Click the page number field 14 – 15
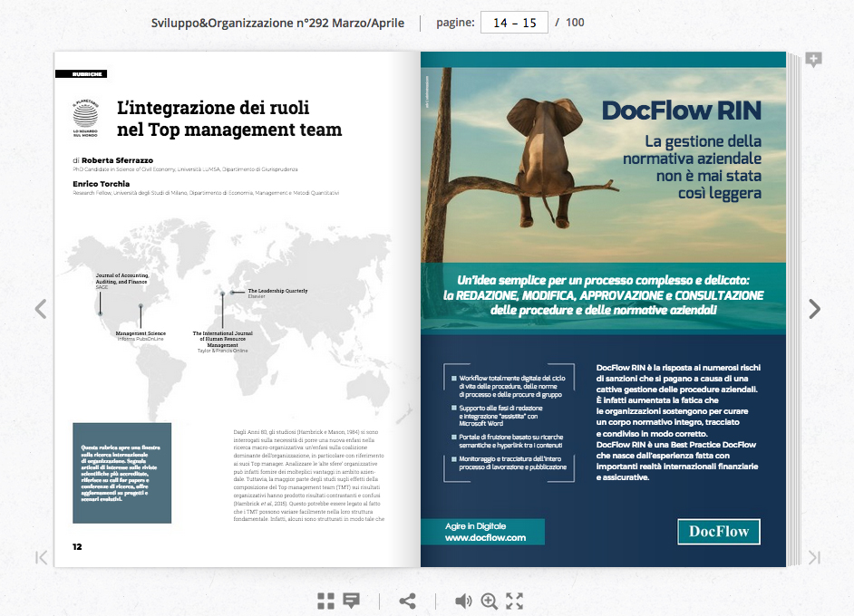 pos(514,23)
